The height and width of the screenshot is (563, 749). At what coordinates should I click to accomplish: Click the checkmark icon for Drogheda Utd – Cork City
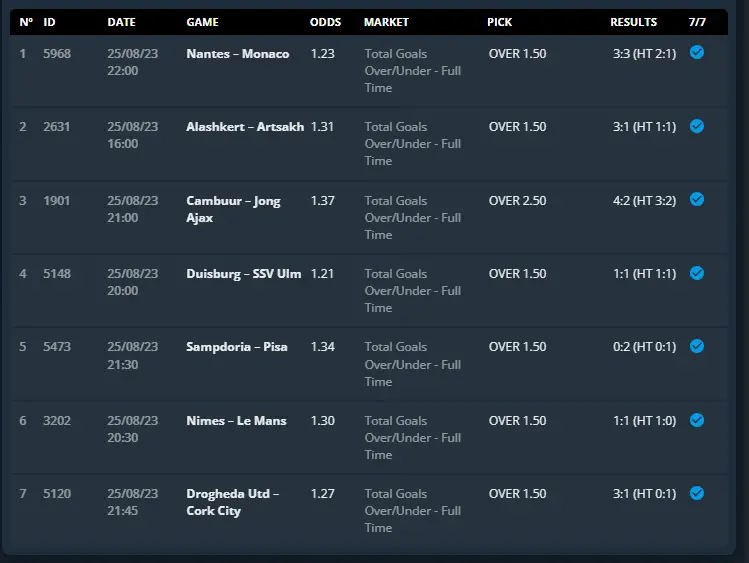click(696, 493)
